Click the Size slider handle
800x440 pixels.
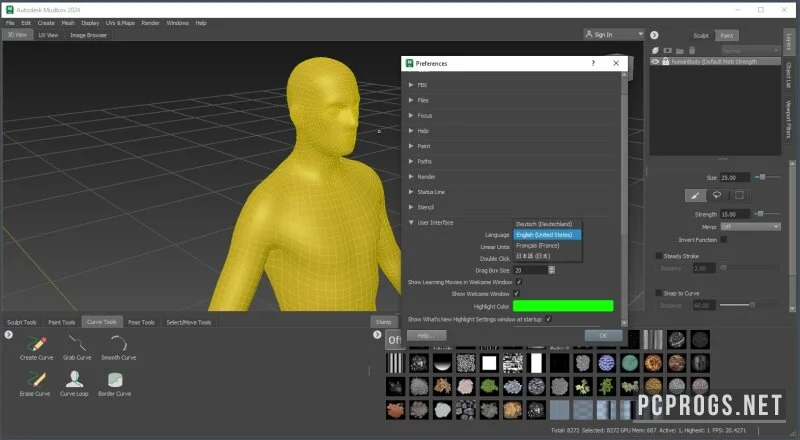[x=762, y=177]
